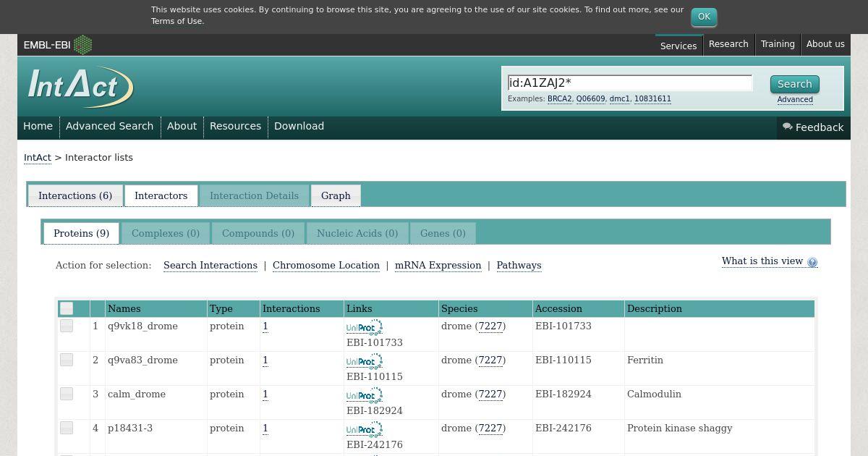Open UniProt icon for calm_drome
This screenshot has width=868, height=456.
point(365,395)
